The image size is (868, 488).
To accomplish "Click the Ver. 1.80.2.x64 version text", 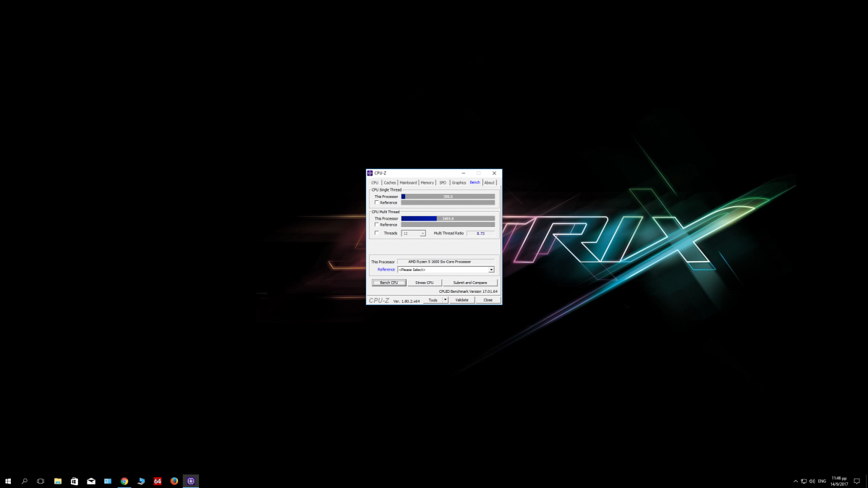I will (x=407, y=301).
